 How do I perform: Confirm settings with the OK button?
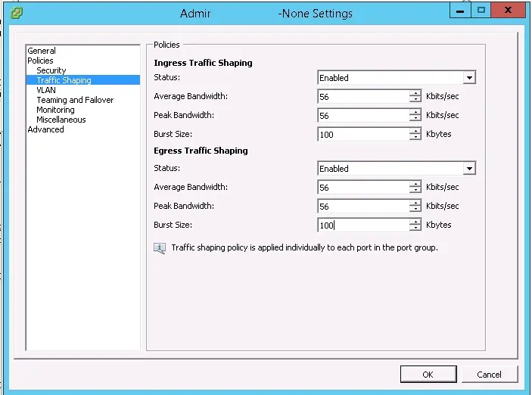428,375
